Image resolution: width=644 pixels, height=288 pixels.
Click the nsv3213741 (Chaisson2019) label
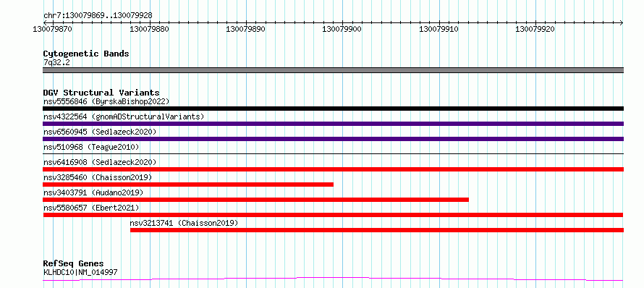[184, 223]
